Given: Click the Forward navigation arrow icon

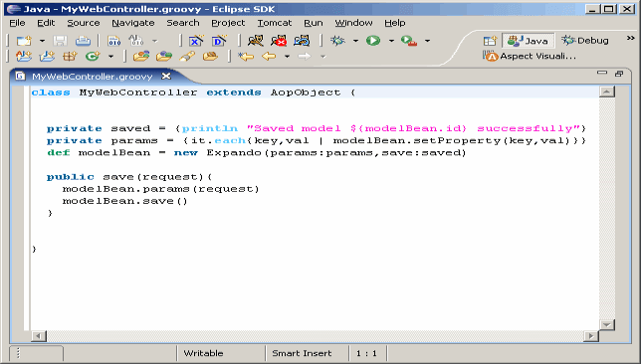Looking at the screenshot, I should click(305, 56).
